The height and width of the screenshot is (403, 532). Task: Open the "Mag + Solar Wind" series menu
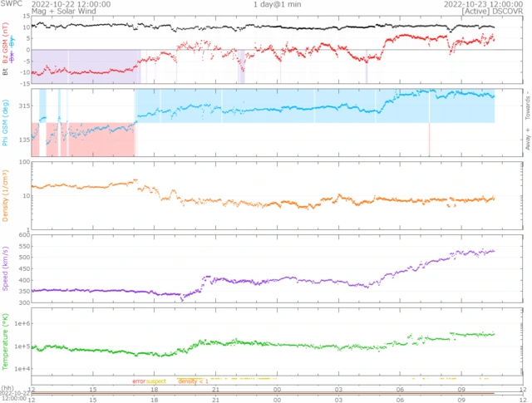click(64, 11)
